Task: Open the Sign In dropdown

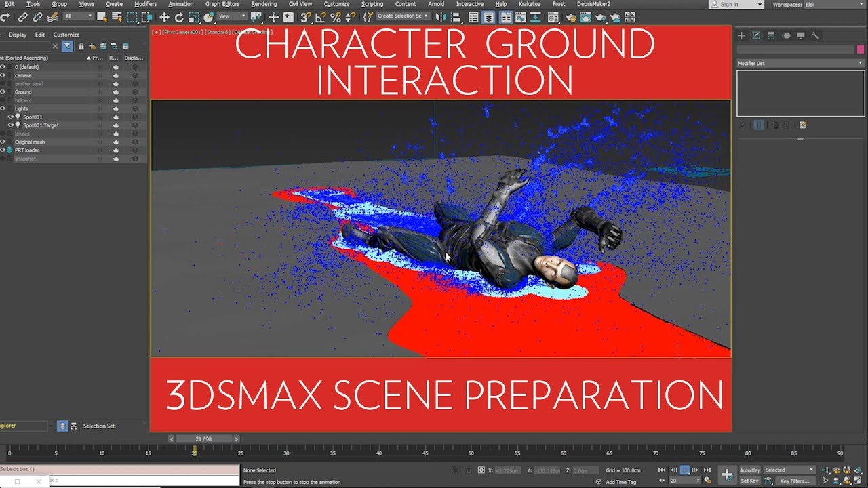Action: point(736,5)
